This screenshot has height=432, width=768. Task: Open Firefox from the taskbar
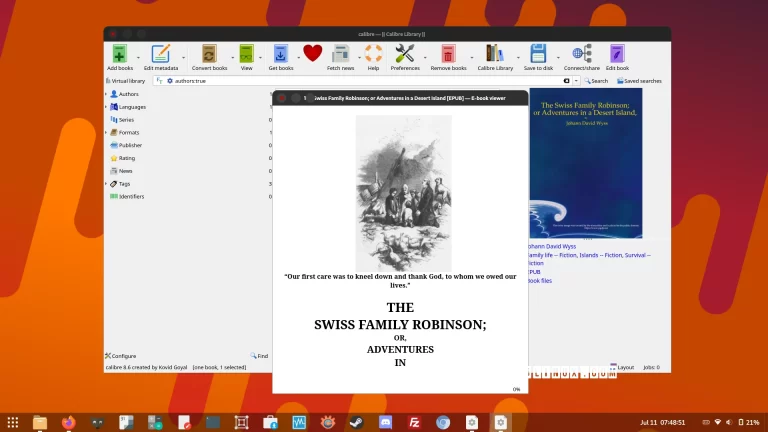[x=68, y=422]
